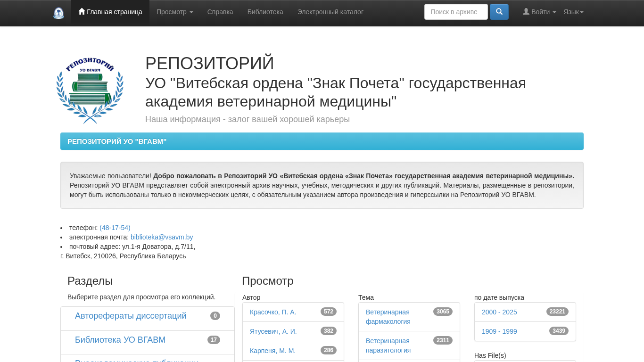Screen dimensions: 644x362
Task: Open Авторефераты диссертаций section
Action: point(131,316)
